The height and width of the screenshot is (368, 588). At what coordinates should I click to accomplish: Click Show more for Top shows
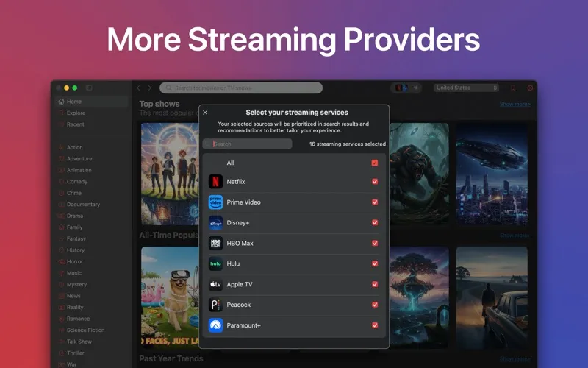[x=515, y=104]
